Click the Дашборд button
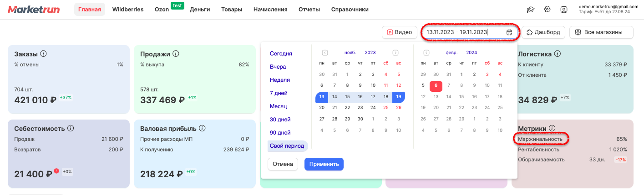644x195 pixels. (544, 32)
